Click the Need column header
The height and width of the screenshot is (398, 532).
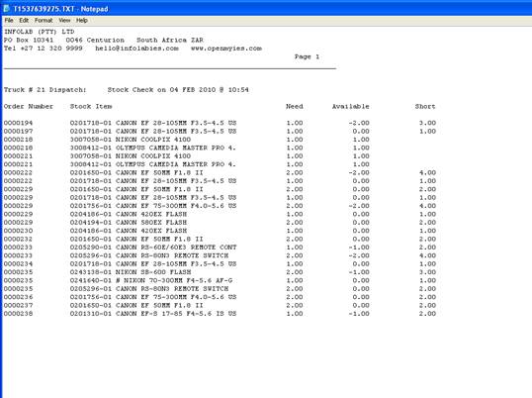point(294,106)
